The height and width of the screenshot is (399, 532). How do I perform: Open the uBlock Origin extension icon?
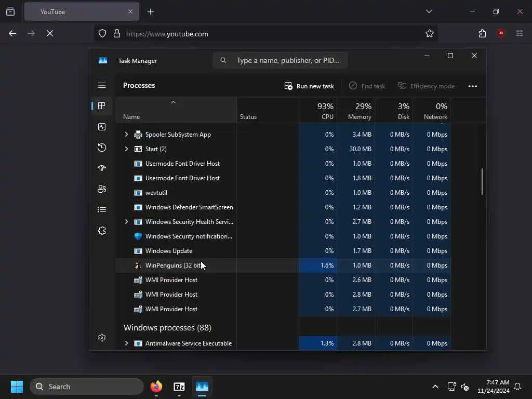[501, 33]
